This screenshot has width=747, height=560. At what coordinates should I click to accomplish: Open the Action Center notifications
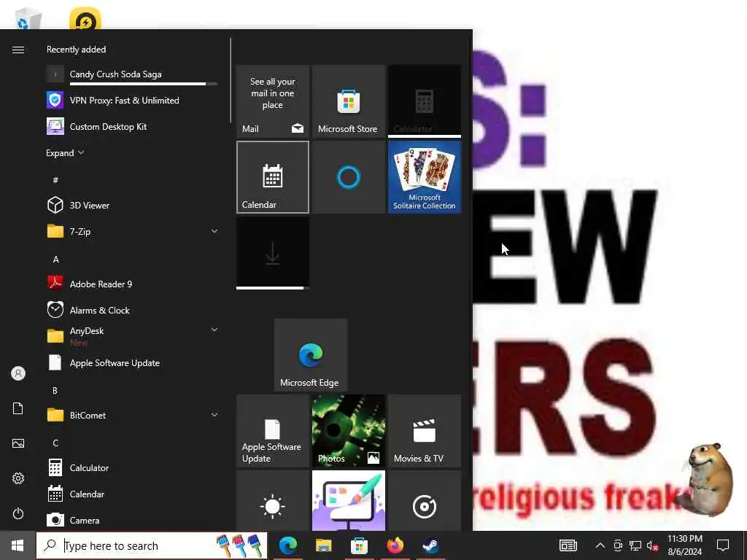tap(723, 545)
